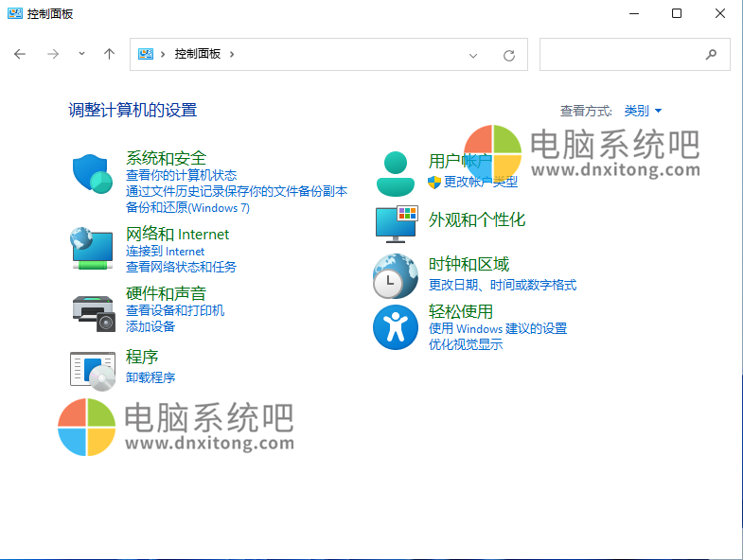Image resolution: width=743 pixels, height=560 pixels.
Task: Open 备份和还原(Windows 7)
Action: coord(187,207)
